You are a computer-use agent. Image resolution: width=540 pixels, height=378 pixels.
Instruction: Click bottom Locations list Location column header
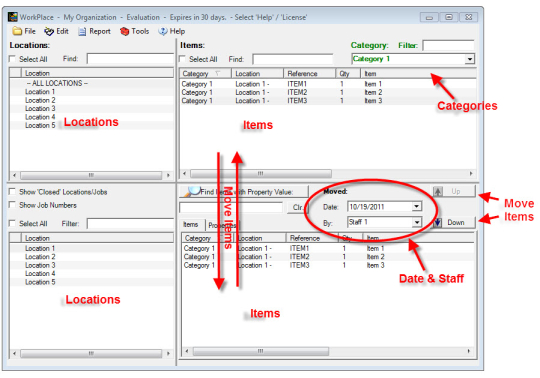[x=97, y=238]
